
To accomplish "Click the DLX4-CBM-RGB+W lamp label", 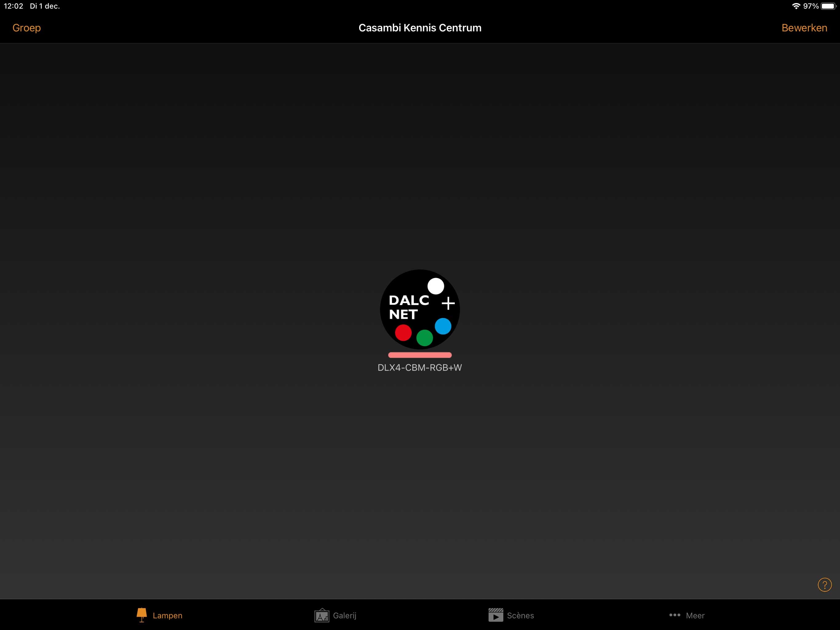I will point(420,367).
